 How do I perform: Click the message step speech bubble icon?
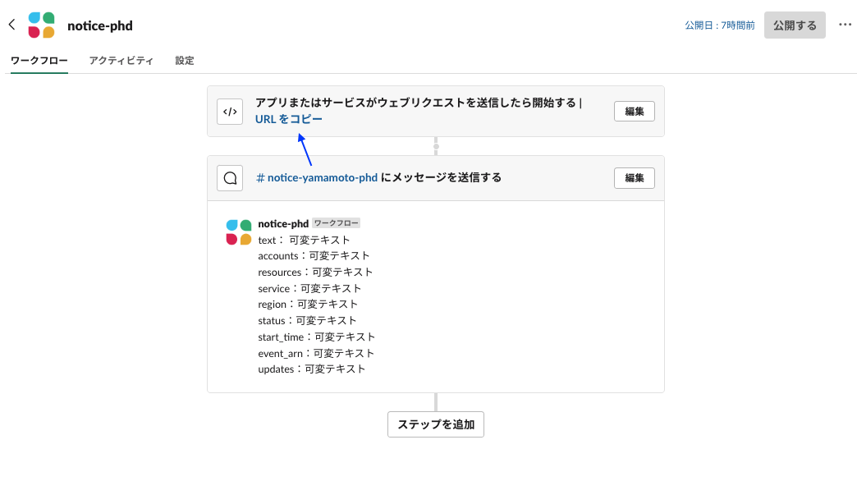(230, 177)
